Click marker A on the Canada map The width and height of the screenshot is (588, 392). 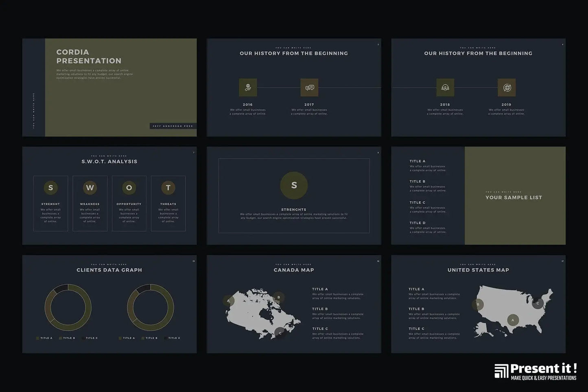point(228,301)
